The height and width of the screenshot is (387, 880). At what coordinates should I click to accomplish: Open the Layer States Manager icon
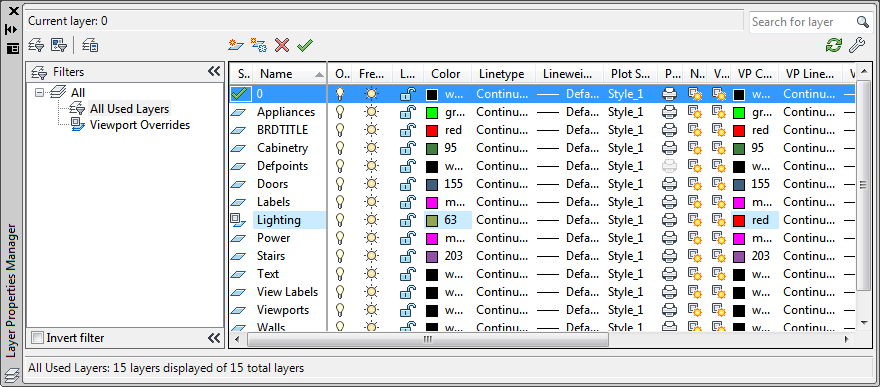90,45
